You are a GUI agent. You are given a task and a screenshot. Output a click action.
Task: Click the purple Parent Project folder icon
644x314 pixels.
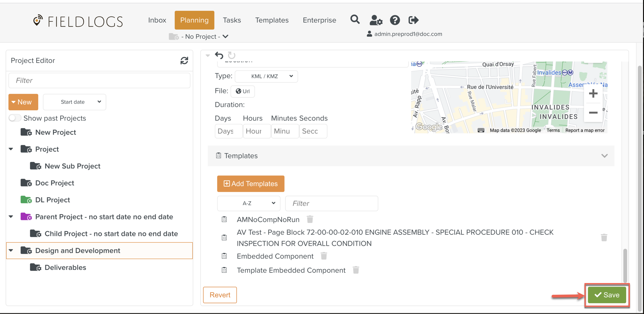click(x=26, y=217)
